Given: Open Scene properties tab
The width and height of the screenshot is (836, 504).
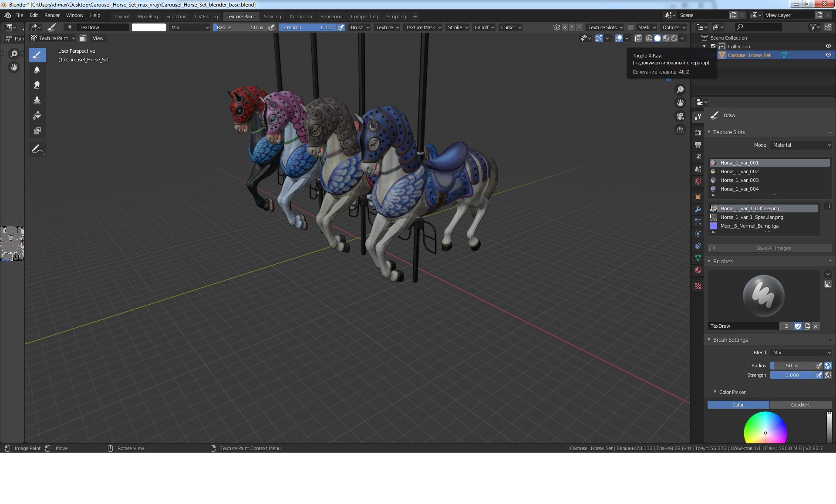Looking at the screenshot, I should click(698, 169).
